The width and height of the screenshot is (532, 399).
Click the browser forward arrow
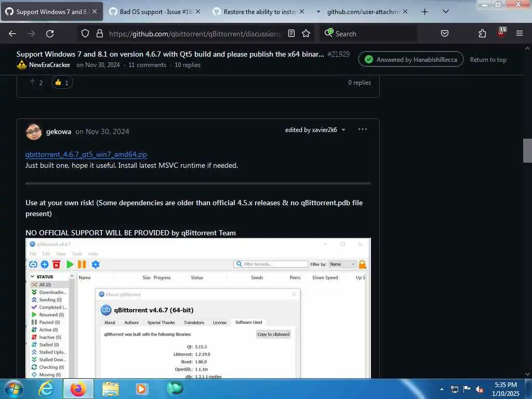point(31,34)
